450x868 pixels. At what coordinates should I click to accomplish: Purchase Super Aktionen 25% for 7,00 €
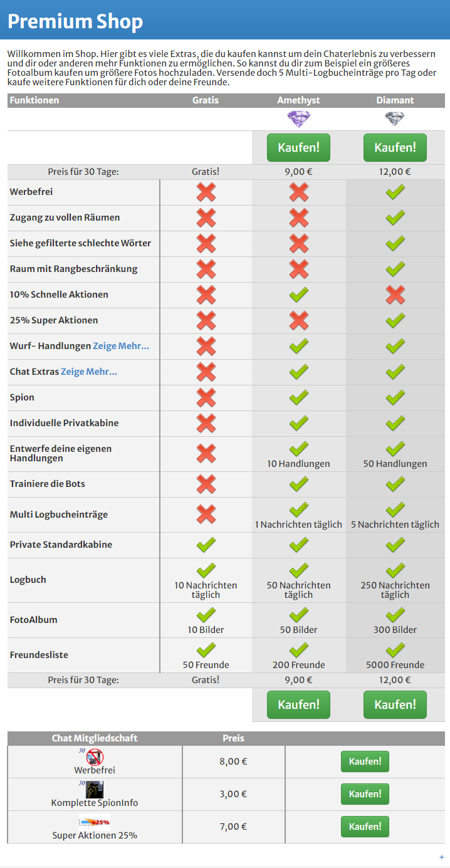(x=365, y=827)
